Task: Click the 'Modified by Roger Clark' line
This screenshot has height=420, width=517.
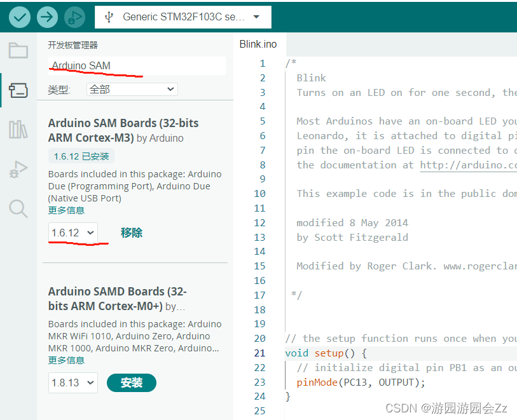Action: point(406,266)
